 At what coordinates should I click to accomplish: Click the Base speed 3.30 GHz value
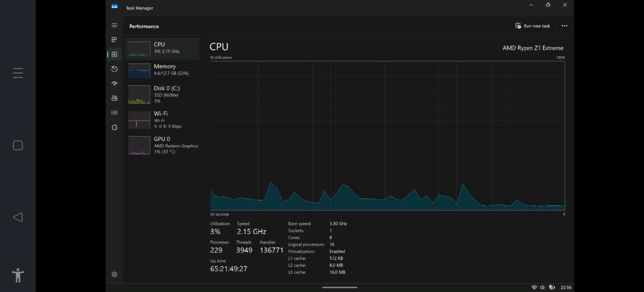click(338, 223)
